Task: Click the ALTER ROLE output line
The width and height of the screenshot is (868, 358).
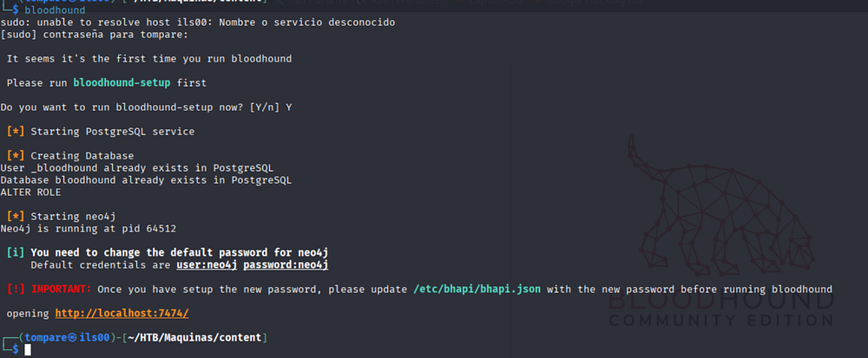Action: pyautogui.click(x=30, y=192)
